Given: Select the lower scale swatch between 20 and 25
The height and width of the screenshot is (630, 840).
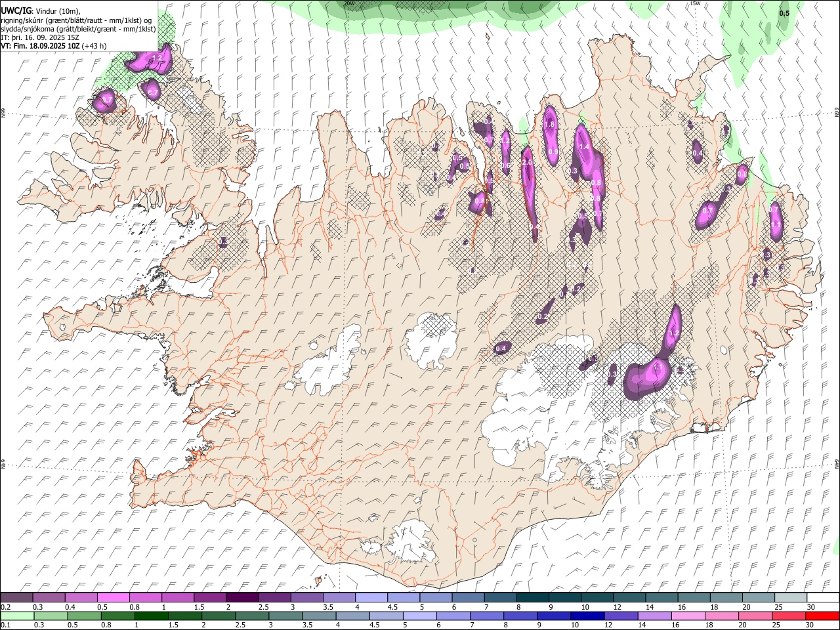Looking at the screenshot, I should (x=755, y=616).
